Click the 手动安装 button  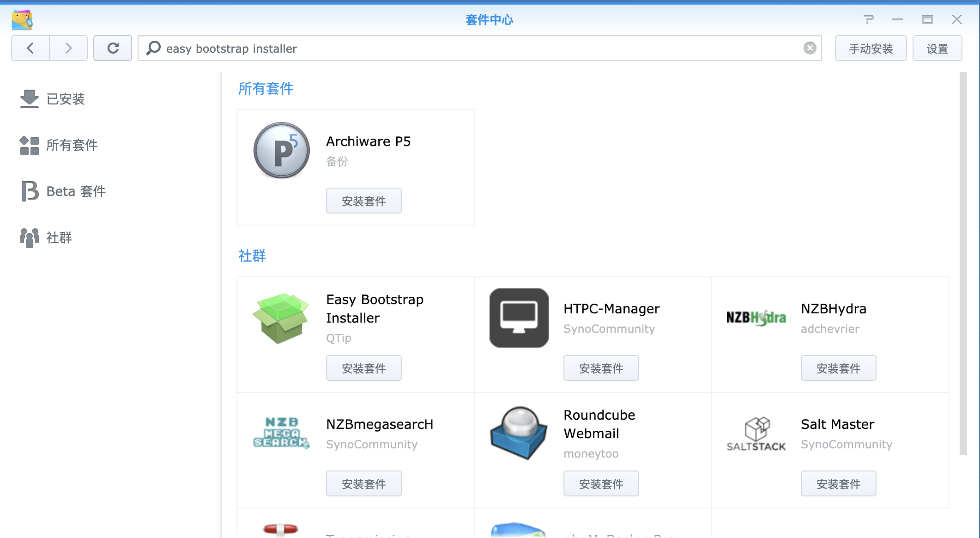coord(871,48)
